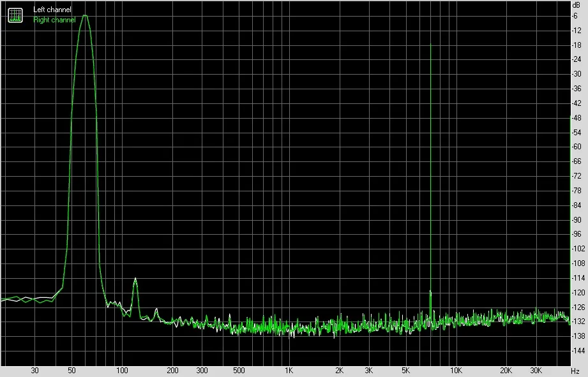Click the "-108" dB axis value
The width and height of the screenshot is (588, 377).
pos(578,263)
